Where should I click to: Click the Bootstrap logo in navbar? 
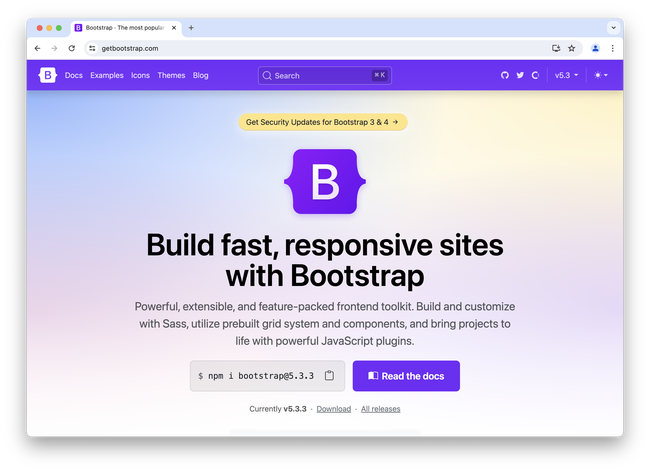coord(48,75)
